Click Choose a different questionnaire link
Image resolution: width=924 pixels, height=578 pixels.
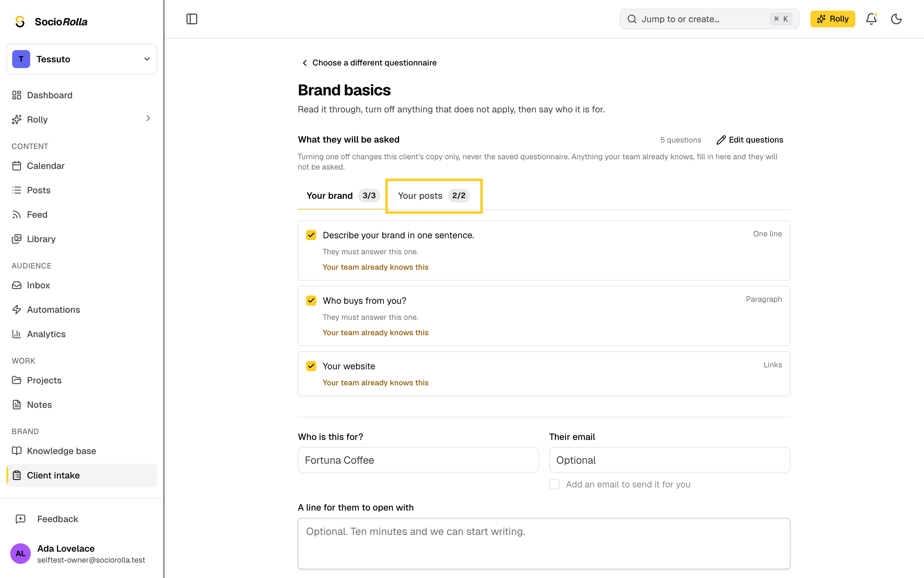(369, 63)
